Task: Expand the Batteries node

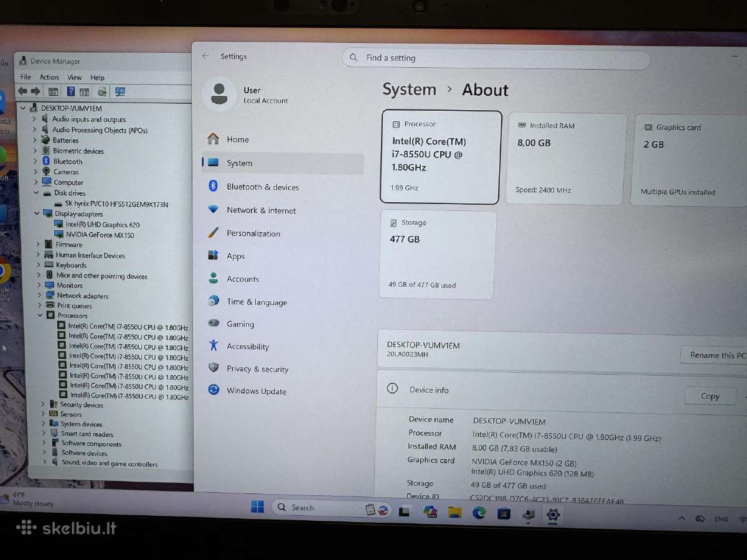Action: coord(35,140)
